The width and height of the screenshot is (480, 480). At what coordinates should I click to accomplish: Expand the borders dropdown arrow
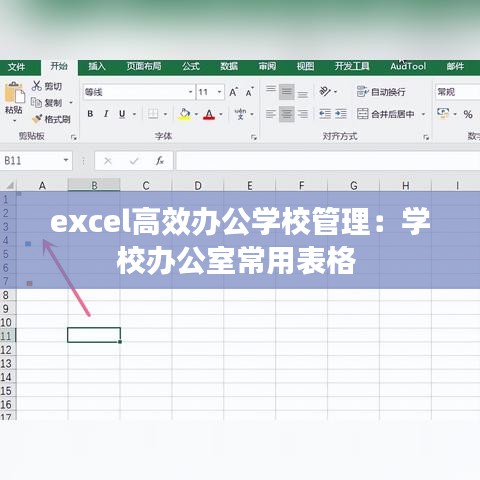(x=165, y=114)
